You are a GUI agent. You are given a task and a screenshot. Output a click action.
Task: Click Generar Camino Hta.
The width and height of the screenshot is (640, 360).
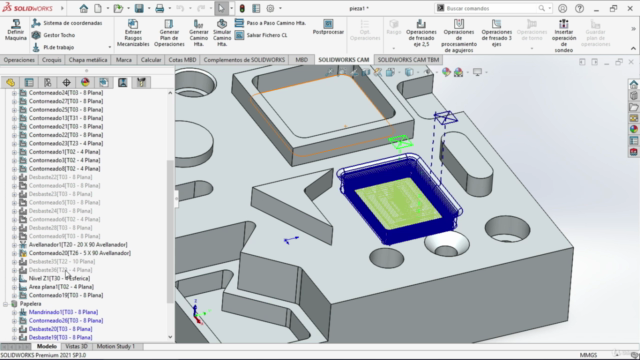(x=199, y=33)
